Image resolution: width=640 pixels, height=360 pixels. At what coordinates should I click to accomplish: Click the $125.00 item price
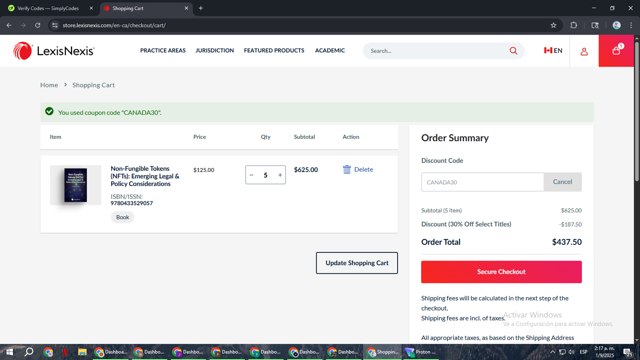[204, 170]
